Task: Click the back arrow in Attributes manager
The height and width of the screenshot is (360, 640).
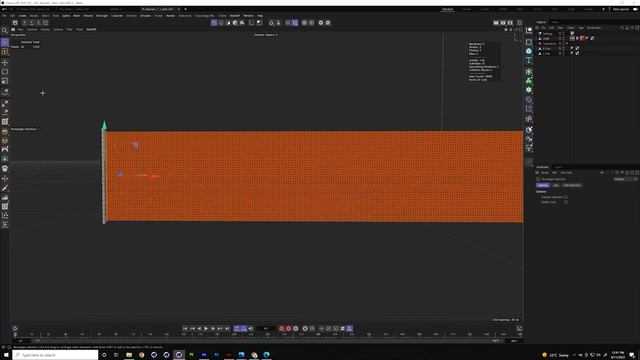Action: click(602, 173)
